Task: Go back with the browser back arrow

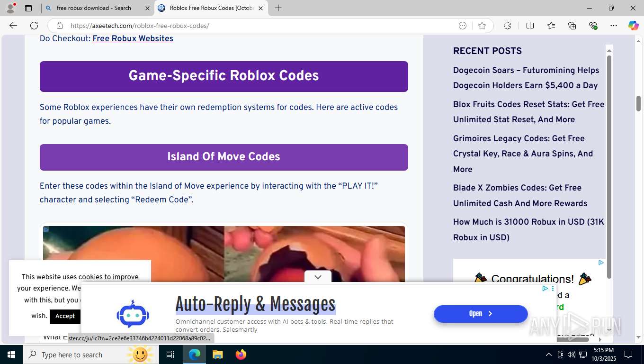Action: [13, 26]
